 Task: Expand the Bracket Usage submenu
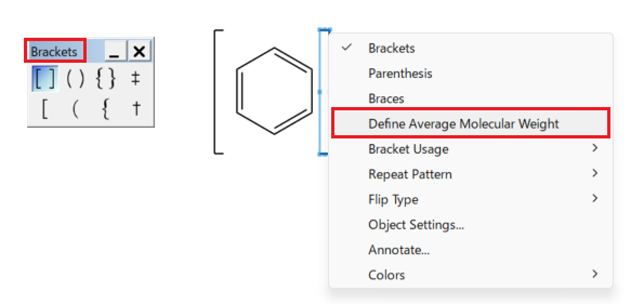[x=408, y=149]
